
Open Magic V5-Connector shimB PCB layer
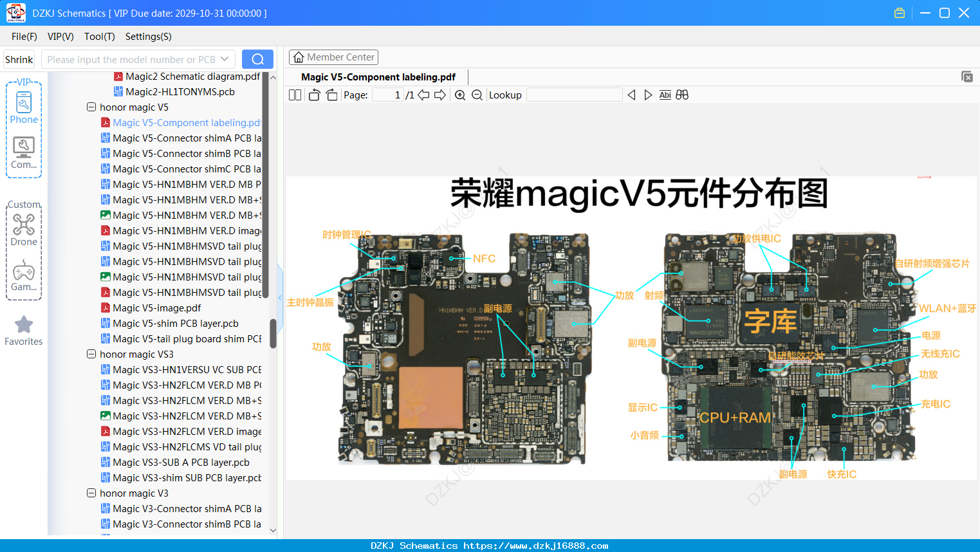[x=181, y=154]
